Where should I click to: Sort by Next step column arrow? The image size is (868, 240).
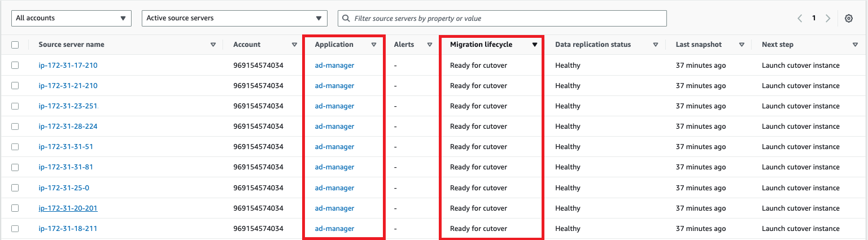(855, 45)
